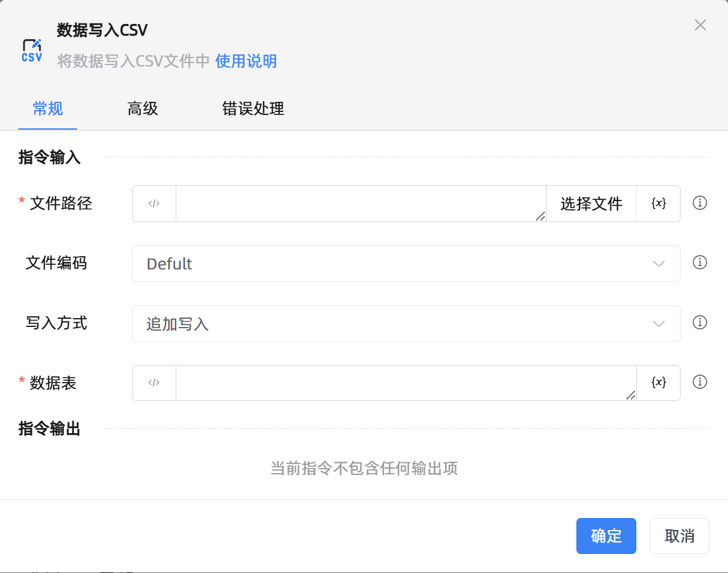Select the 常规 tab

click(48, 109)
